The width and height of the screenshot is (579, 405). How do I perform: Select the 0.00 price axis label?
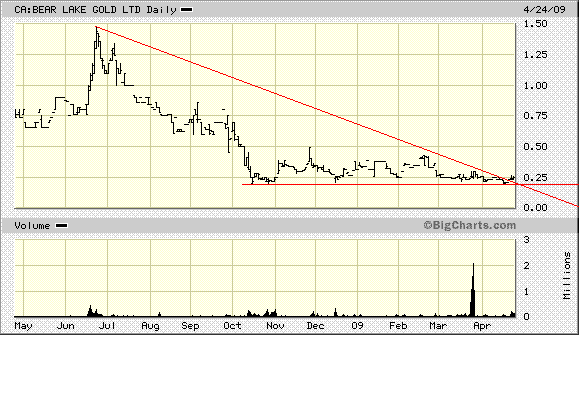coord(535,207)
